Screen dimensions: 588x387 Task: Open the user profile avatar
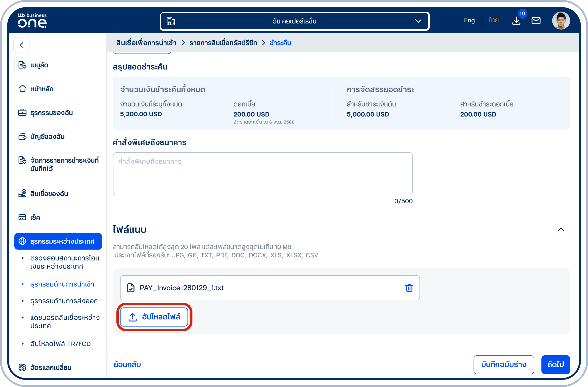[x=561, y=20]
